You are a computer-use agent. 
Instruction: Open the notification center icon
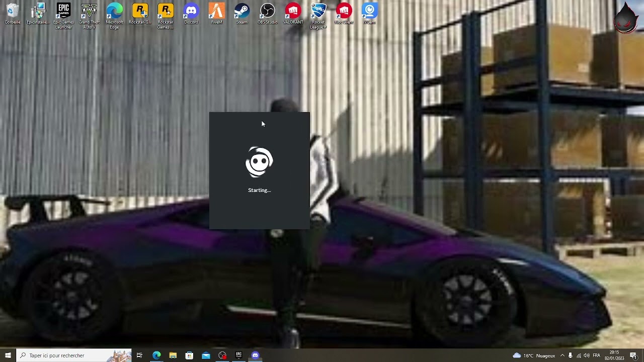pyautogui.click(x=633, y=355)
